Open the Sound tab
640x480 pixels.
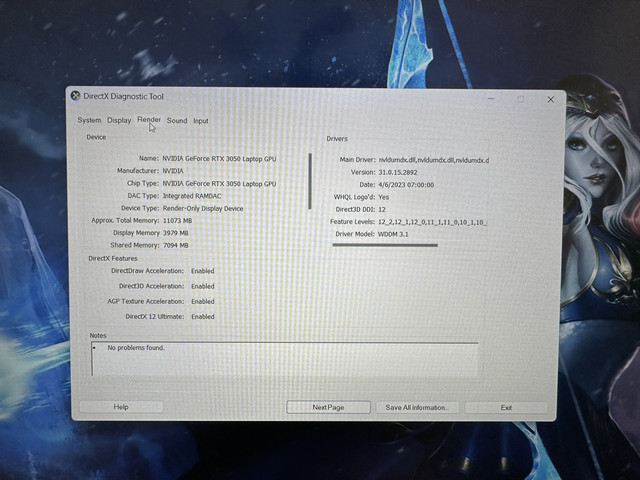[x=177, y=120]
